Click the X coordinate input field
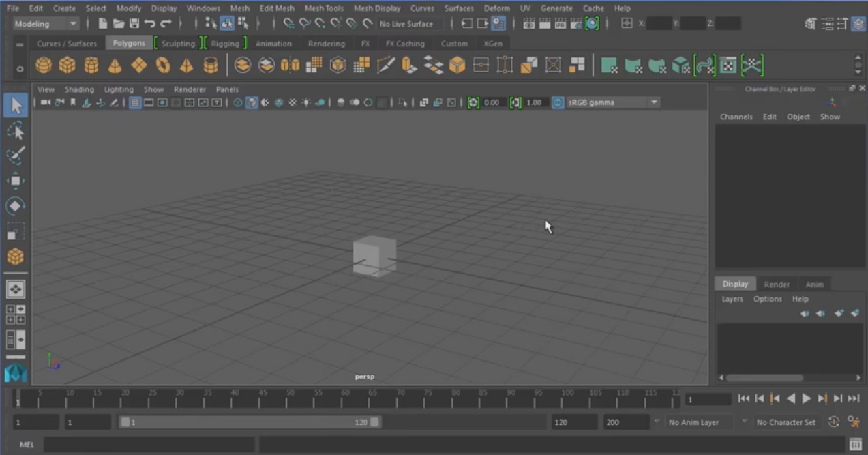The height and width of the screenshot is (455, 868). [x=659, y=24]
